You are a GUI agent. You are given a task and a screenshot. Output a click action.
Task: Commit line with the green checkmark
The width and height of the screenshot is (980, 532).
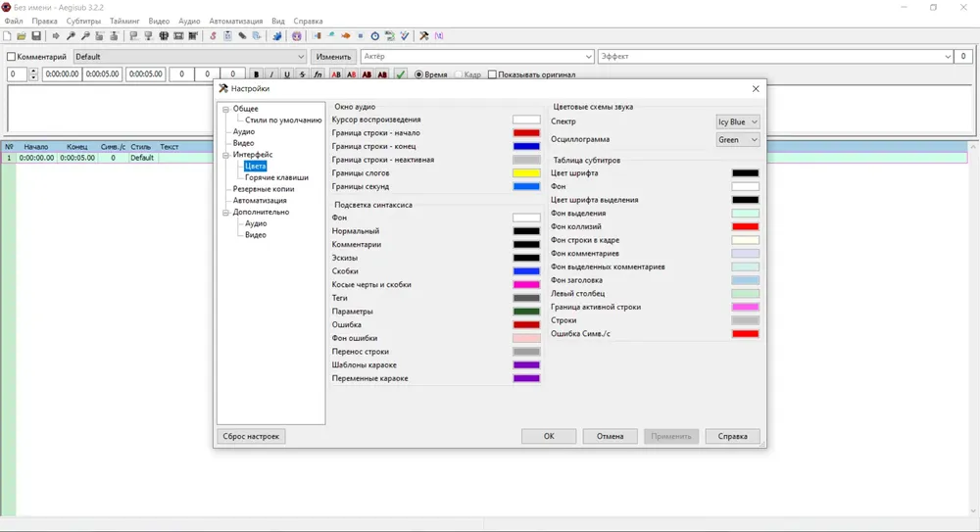(x=401, y=74)
